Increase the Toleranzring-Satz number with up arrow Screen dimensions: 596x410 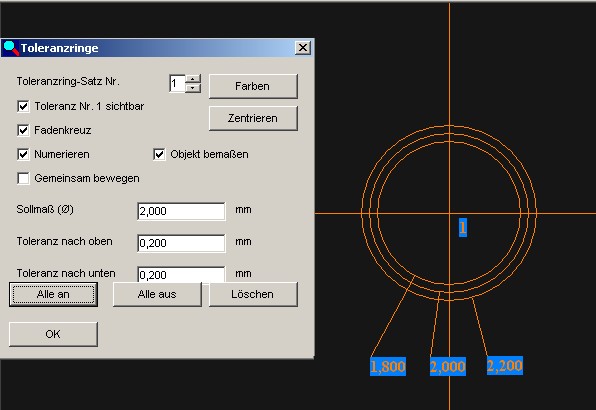tap(193, 79)
